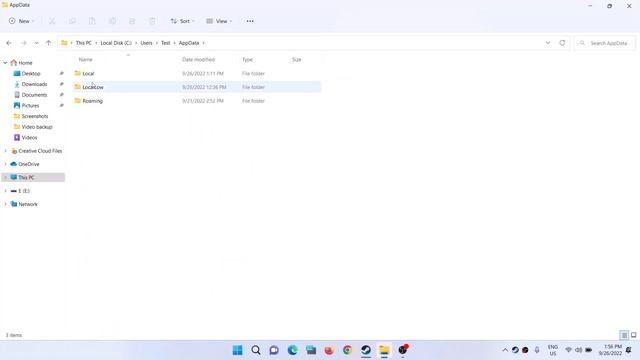Click the Search AppData field
Screen dimensions: 640x360
[x=605, y=43]
